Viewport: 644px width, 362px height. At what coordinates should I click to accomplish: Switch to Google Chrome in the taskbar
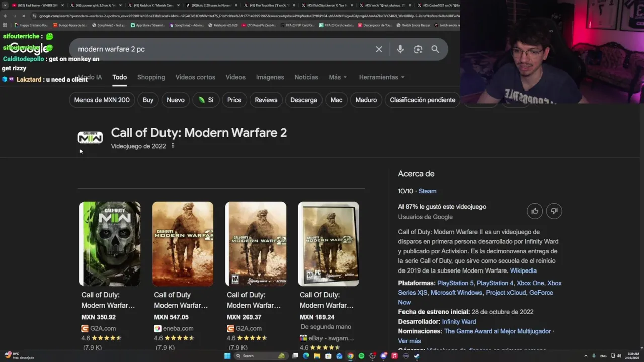coord(350,356)
